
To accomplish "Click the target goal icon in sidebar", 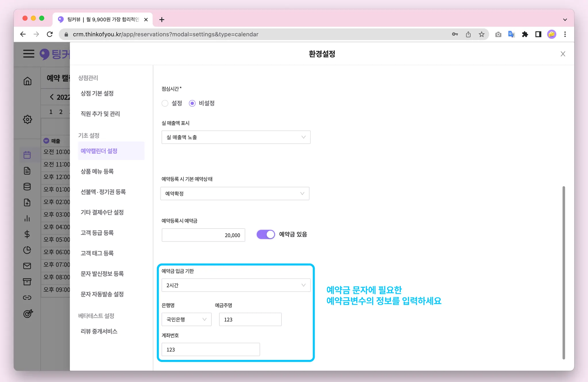I will click(28, 313).
